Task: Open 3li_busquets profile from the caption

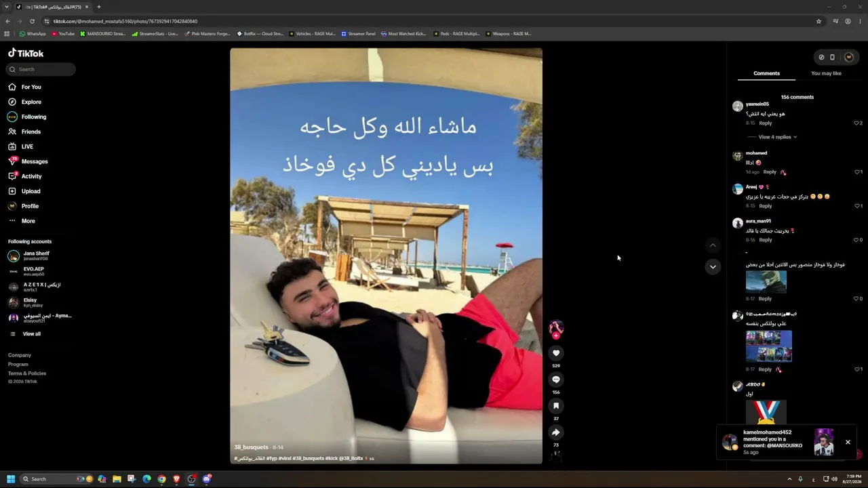Action: point(251,447)
